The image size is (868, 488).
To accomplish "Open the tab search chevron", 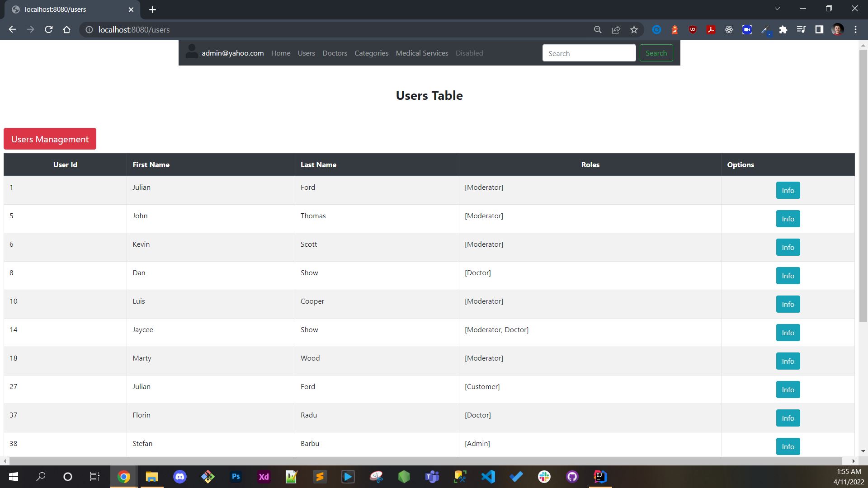I will click(x=778, y=8).
